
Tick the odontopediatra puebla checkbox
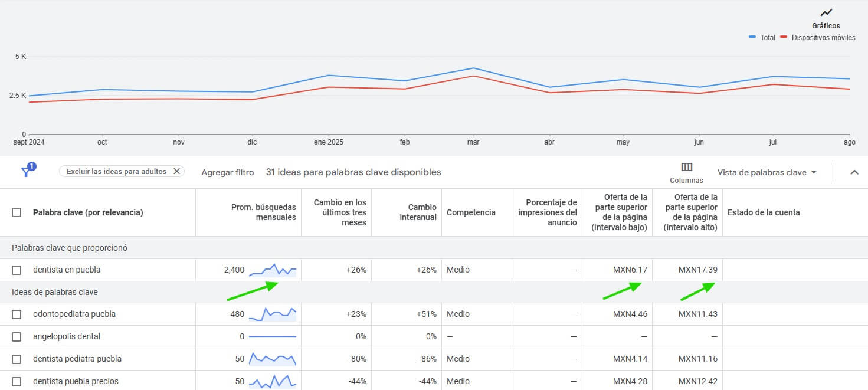tap(17, 314)
